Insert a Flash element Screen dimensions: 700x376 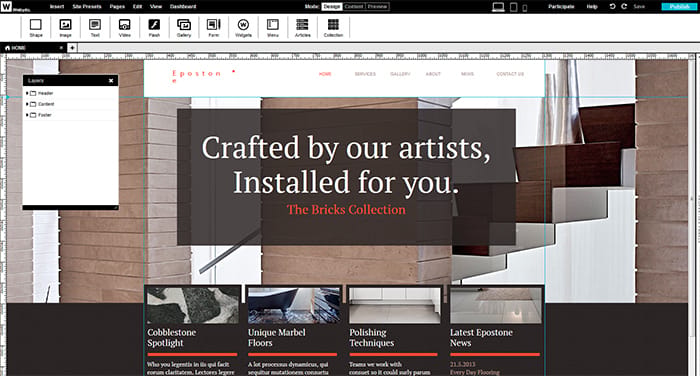tap(154, 28)
